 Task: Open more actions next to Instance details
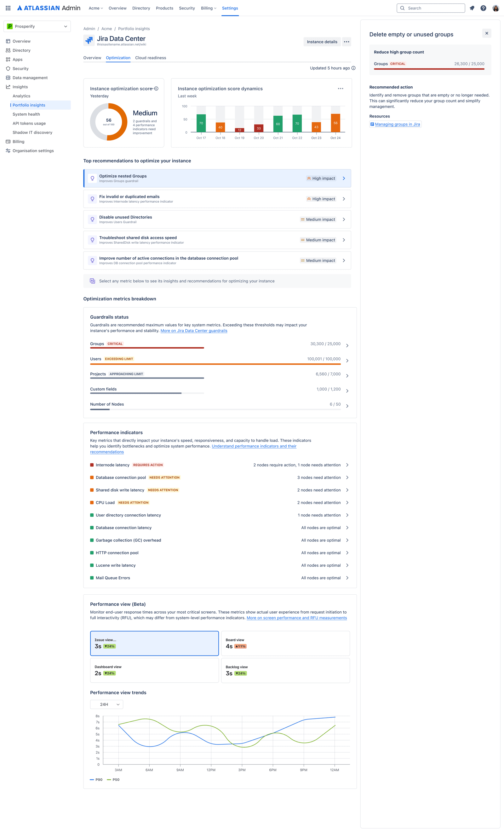[x=346, y=42]
